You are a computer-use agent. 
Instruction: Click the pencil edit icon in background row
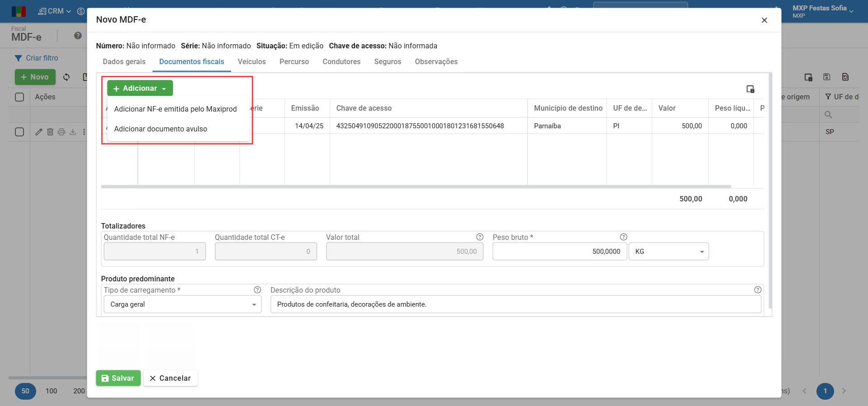tap(39, 132)
